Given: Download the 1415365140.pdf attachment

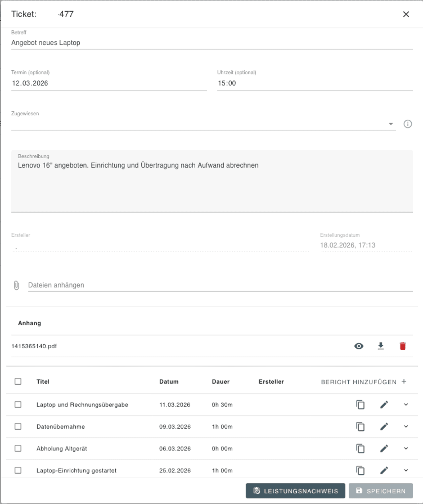Looking at the screenshot, I should click(x=381, y=346).
